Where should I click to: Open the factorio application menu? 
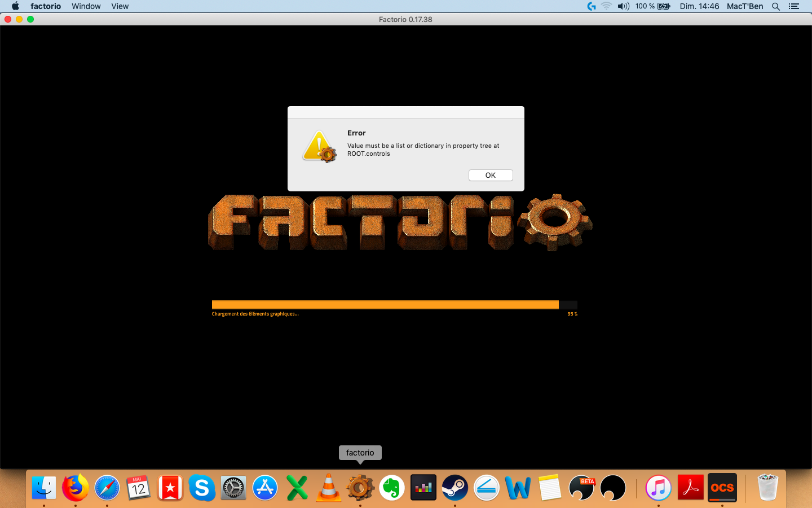click(46, 6)
